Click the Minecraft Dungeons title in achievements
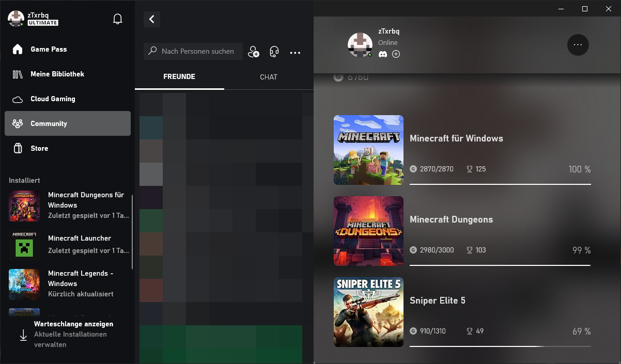 point(451,219)
